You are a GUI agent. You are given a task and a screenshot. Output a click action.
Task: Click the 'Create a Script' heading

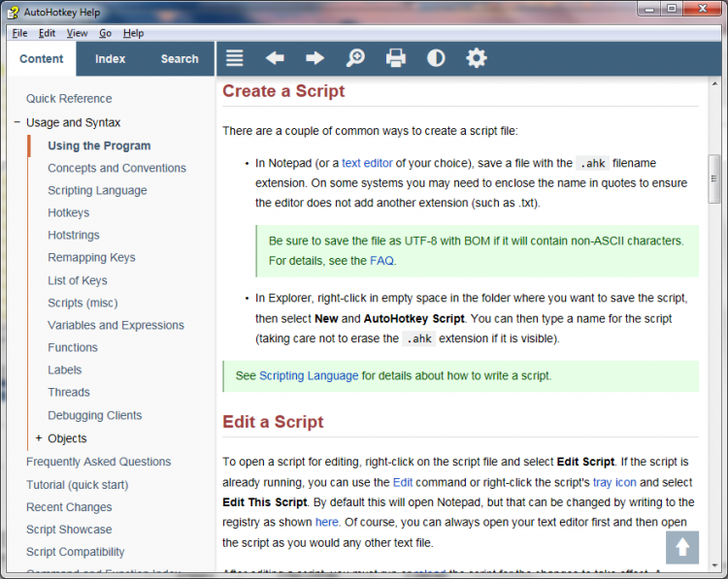tap(283, 90)
